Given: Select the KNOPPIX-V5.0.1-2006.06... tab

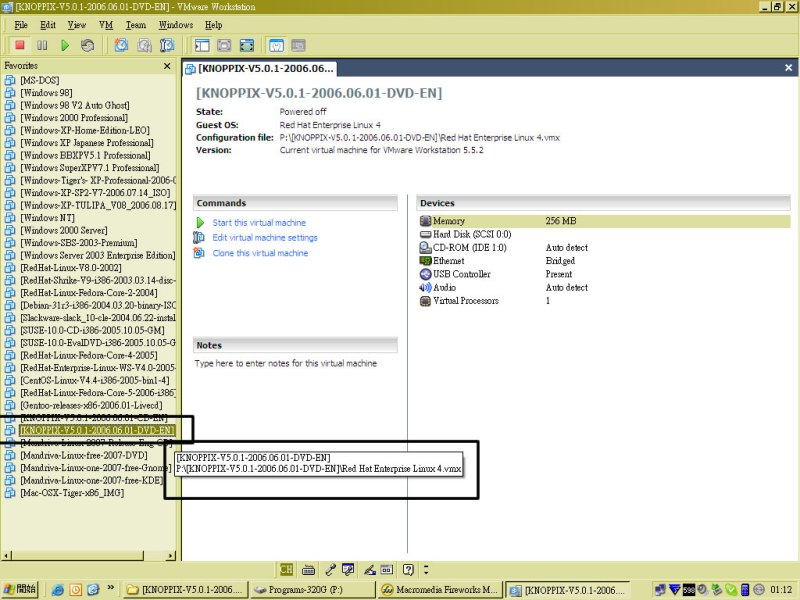Looking at the screenshot, I should tap(260, 68).
